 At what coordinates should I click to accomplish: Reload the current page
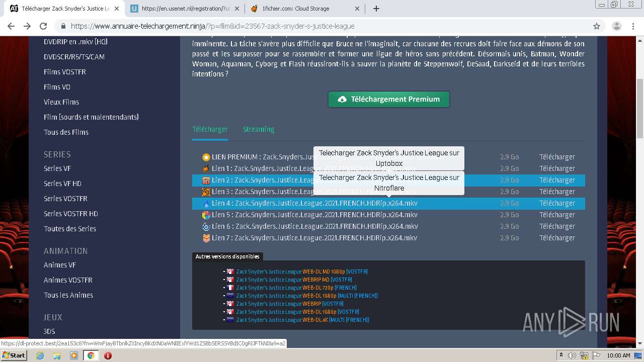pos(43,26)
